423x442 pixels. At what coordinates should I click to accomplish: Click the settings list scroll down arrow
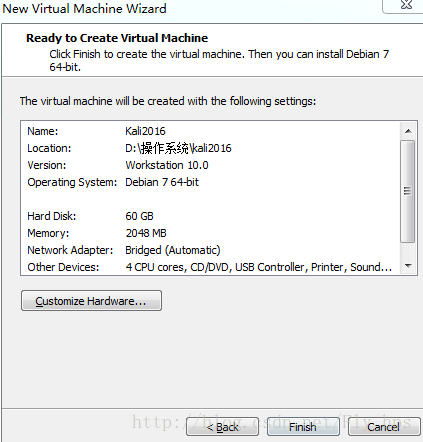(x=408, y=266)
